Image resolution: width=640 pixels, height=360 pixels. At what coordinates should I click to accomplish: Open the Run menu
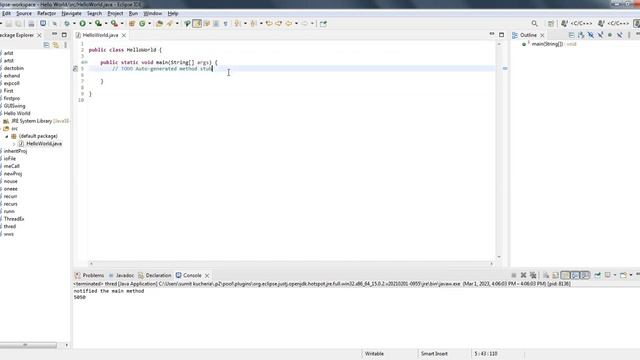pyautogui.click(x=133, y=13)
